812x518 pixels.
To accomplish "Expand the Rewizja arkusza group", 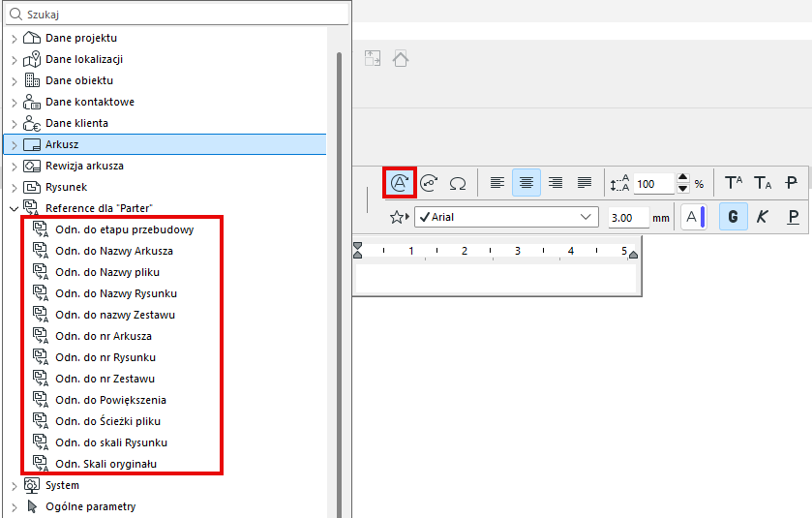I will (x=14, y=167).
